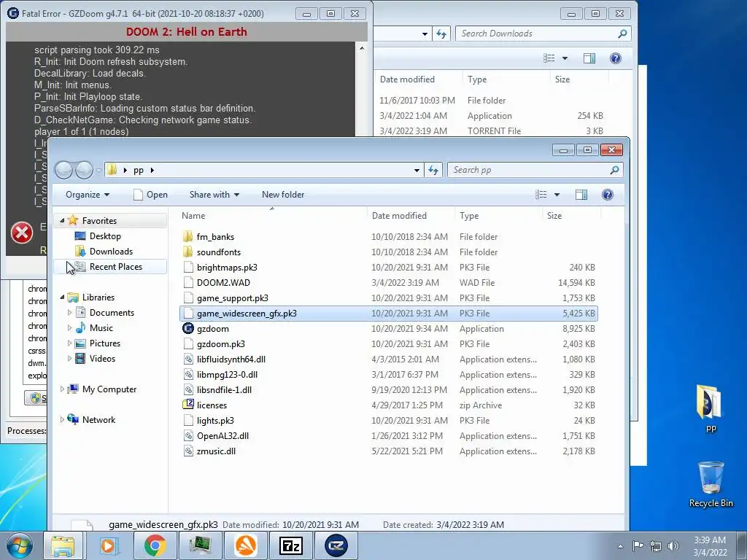This screenshot has height=560, width=747.
Task: Click the change view icon in pp window
Action: (541, 194)
